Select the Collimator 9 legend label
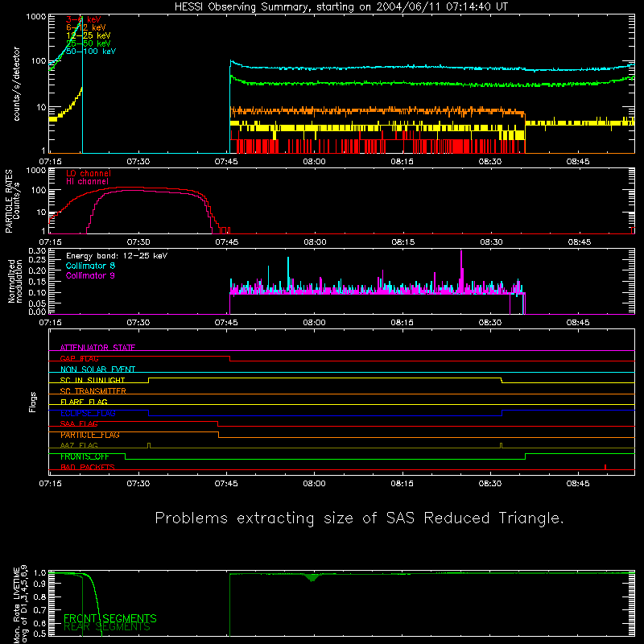644x644 pixels. pyautogui.click(x=90, y=275)
